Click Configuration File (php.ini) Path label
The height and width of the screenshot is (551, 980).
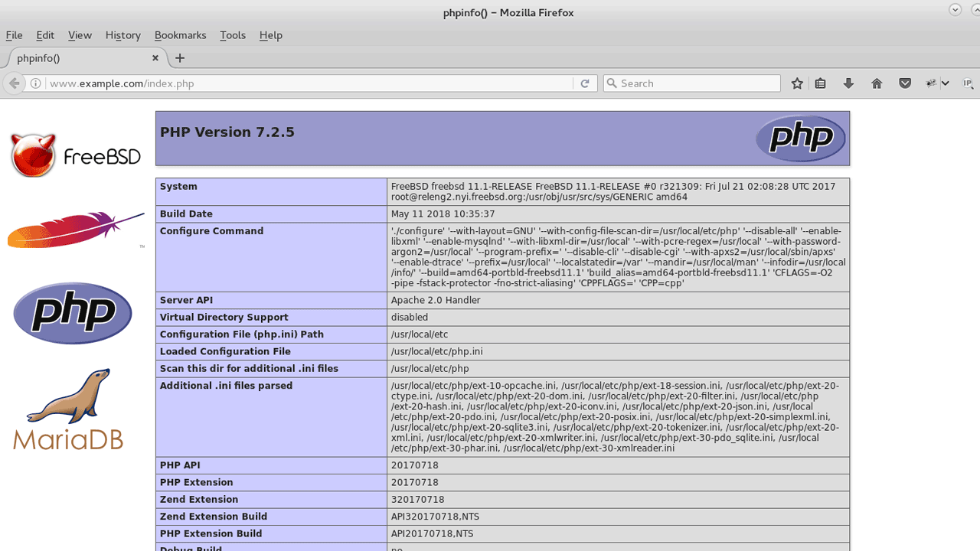coord(241,334)
